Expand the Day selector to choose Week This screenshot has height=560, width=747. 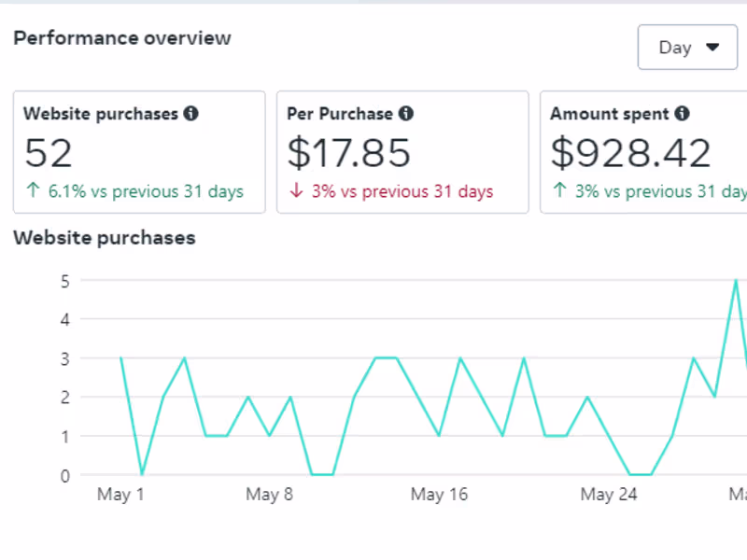pyautogui.click(x=687, y=47)
